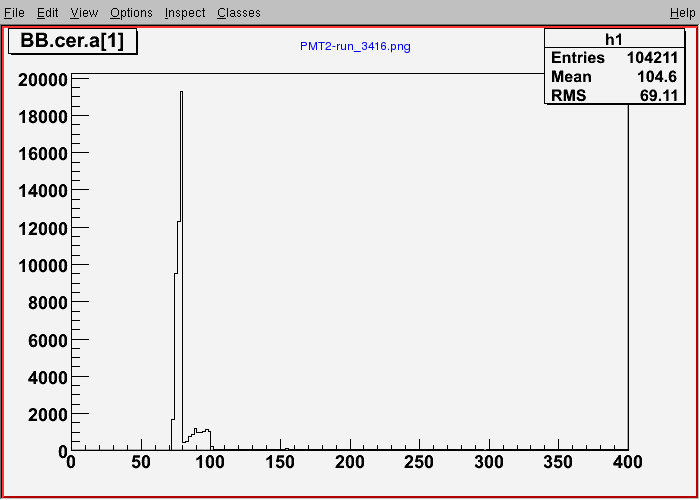Click the PMT2-run_3416.png label
Image resolution: width=700 pixels, height=500 pixels.
355,46
